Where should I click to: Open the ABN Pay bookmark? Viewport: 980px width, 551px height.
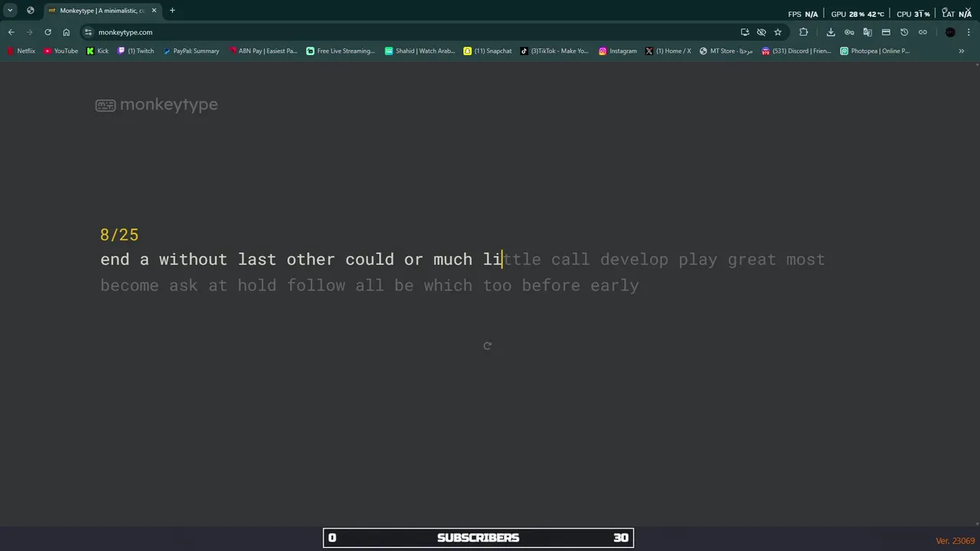tap(263, 51)
